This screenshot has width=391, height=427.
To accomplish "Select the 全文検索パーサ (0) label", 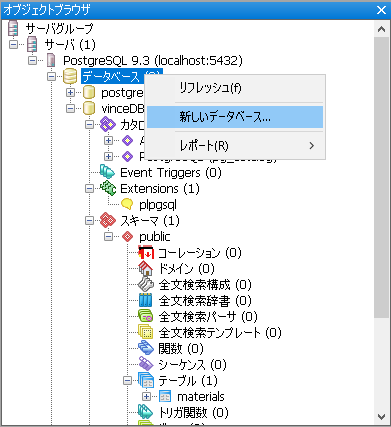I will click(208, 316).
